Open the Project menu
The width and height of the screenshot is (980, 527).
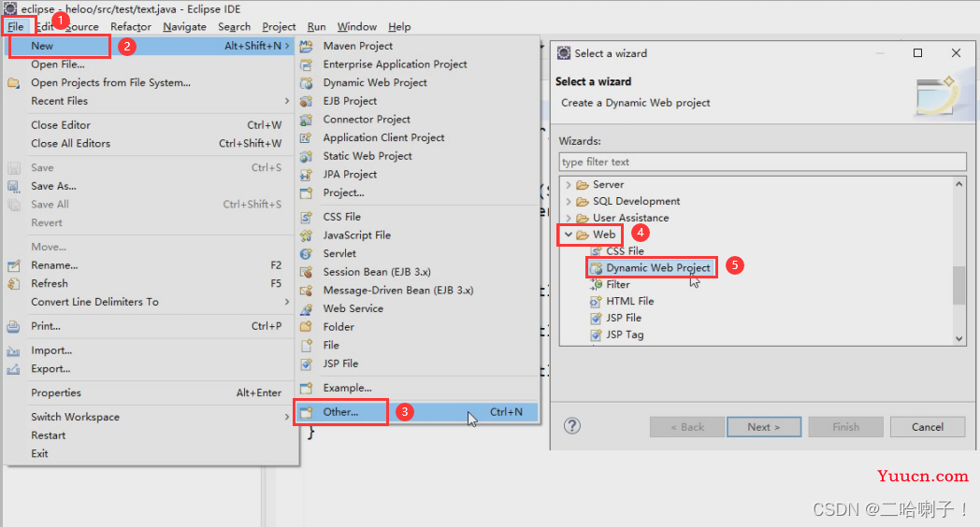tap(279, 27)
